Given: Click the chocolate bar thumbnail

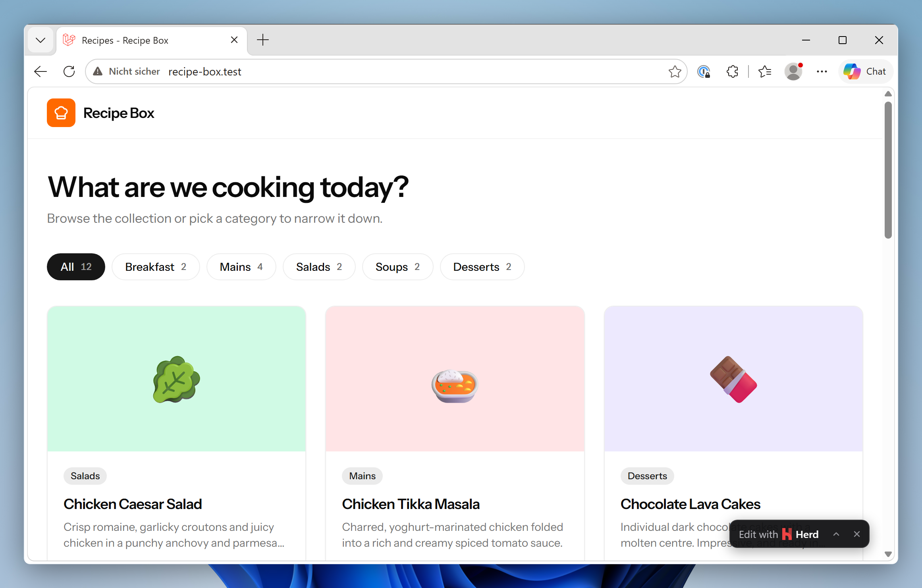Looking at the screenshot, I should [733, 379].
